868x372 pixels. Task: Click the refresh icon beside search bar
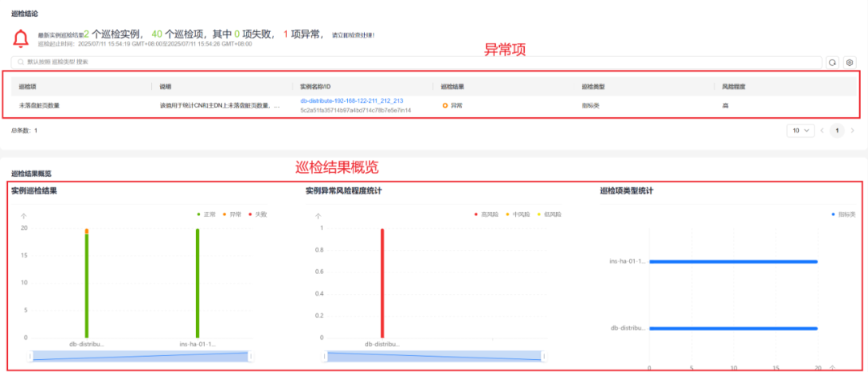tap(832, 63)
